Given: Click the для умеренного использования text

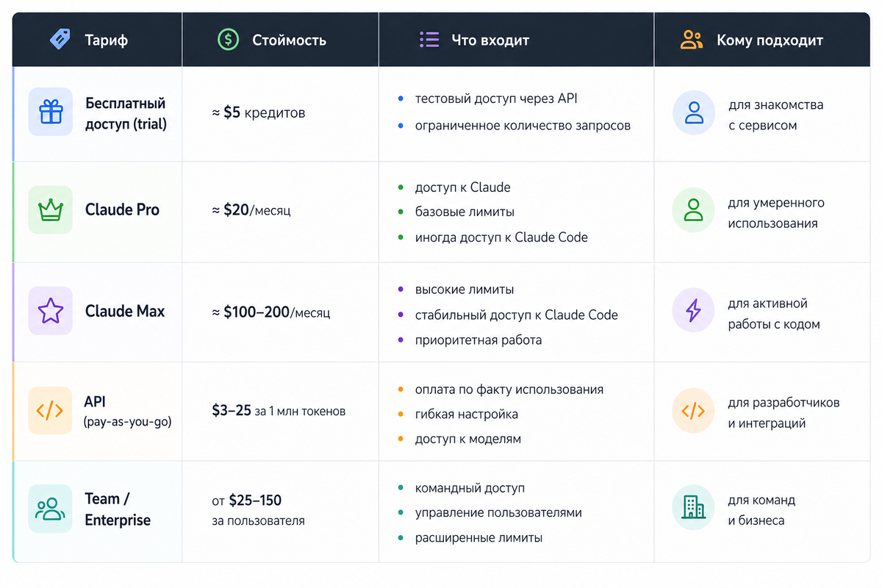Looking at the screenshot, I should pyautogui.click(x=776, y=213).
